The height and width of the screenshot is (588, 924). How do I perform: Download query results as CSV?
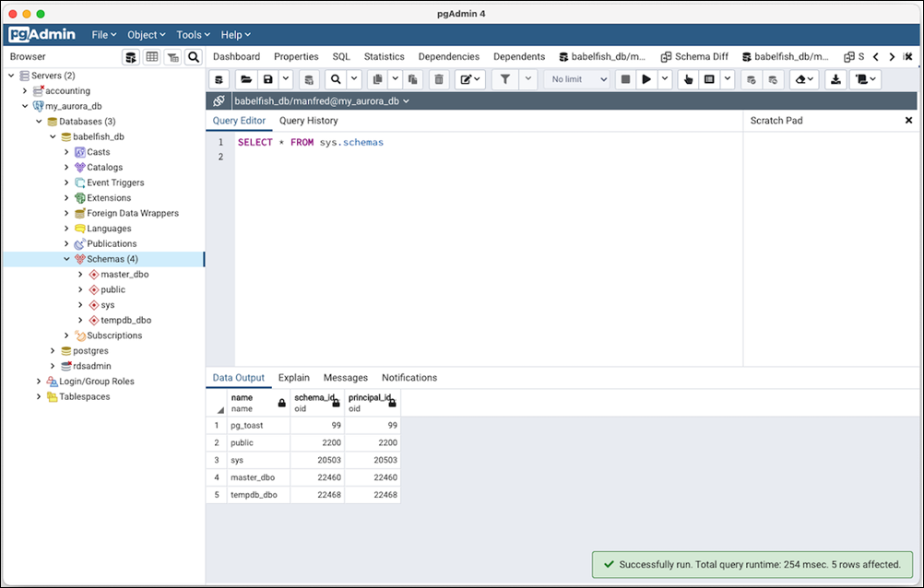pyautogui.click(x=835, y=80)
